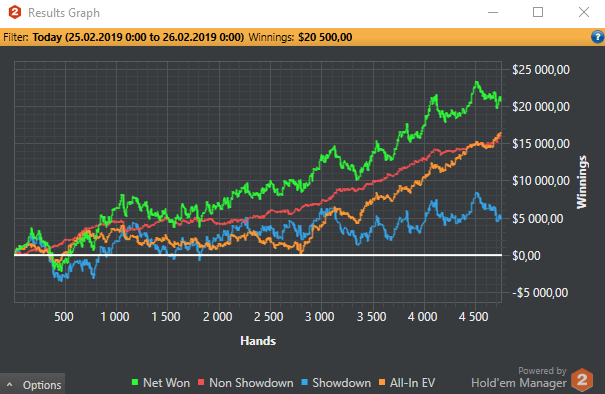
Task: Click the Powered by Hold'em Manager text
Action: click(519, 378)
